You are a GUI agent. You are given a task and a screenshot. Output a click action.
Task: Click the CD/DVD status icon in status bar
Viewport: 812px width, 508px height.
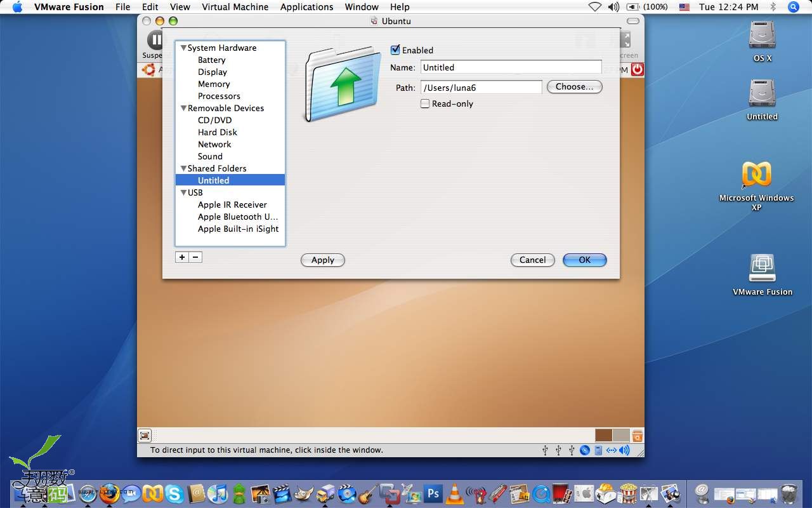(585, 450)
